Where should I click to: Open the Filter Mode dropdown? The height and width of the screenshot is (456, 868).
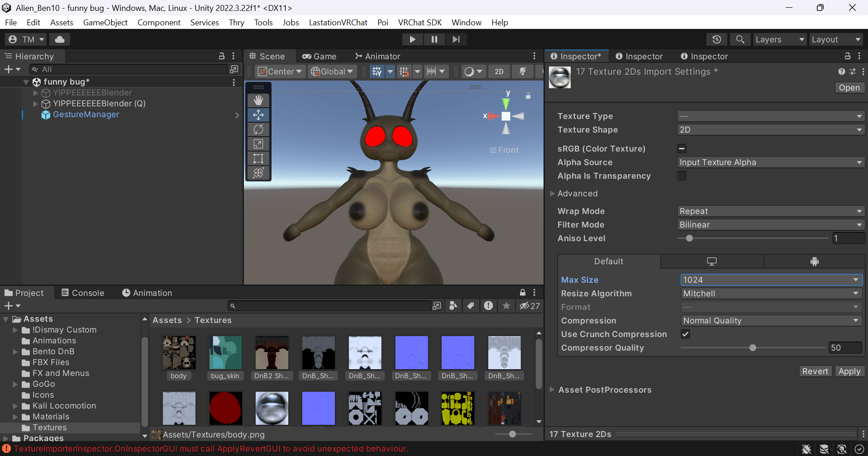(x=771, y=225)
